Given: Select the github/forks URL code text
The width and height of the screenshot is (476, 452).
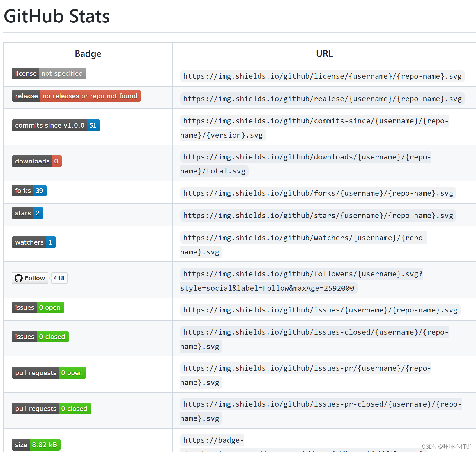Looking at the screenshot, I should pyautogui.click(x=318, y=193).
